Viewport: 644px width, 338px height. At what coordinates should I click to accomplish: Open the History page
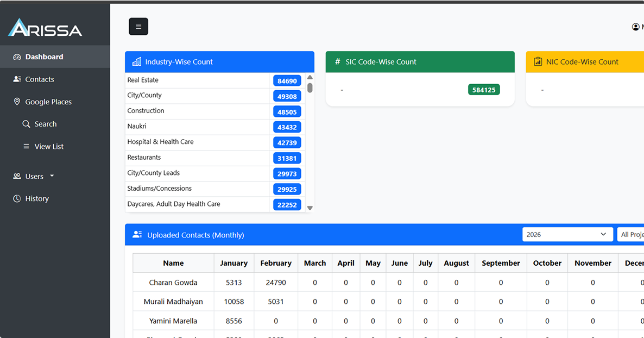click(x=36, y=199)
